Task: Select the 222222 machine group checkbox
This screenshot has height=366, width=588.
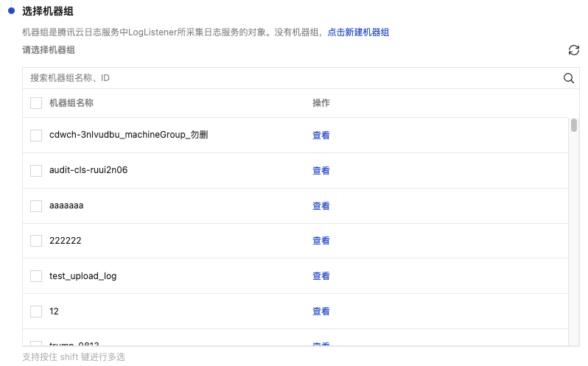Action: (x=36, y=241)
